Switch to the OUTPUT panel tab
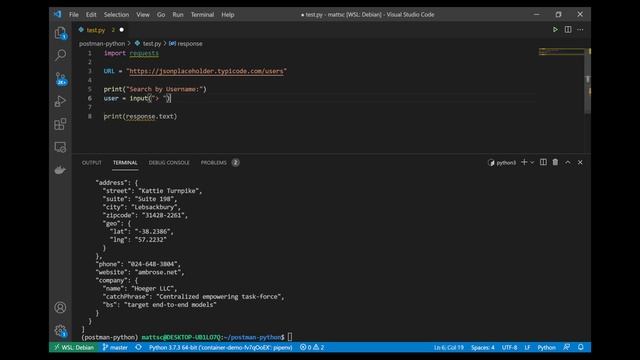The height and width of the screenshot is (360, 640). tap(91, 162)
